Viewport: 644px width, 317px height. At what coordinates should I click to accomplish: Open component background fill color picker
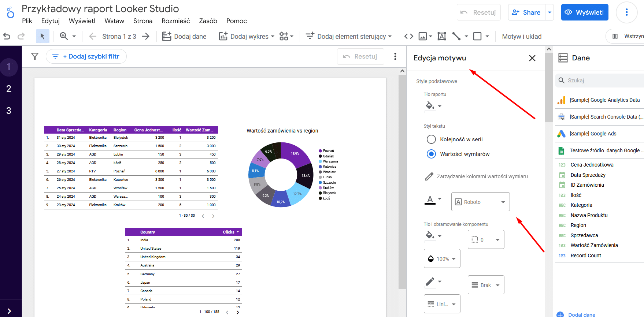pyautogui.click(x=433, y=236)
